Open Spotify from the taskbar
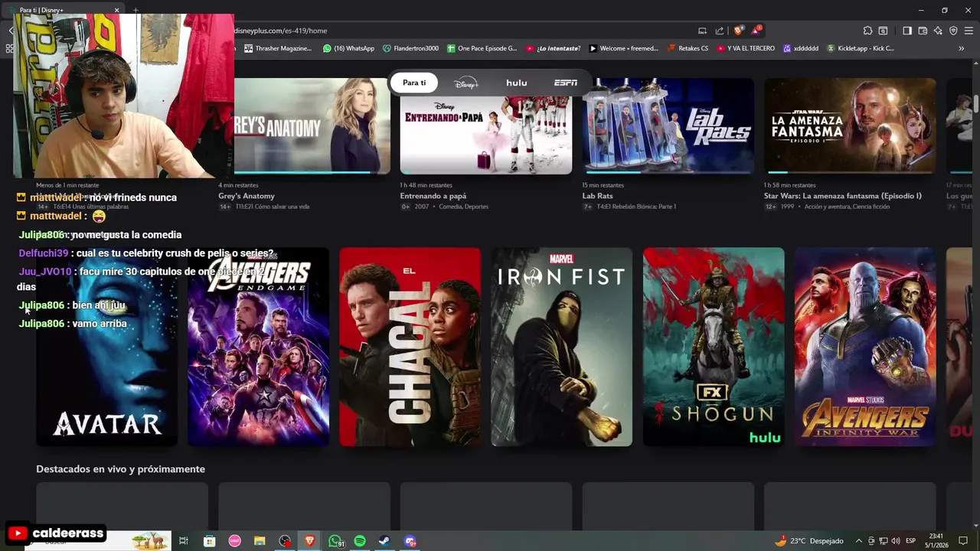Viewport: 980px width, 551px height. click(360, 541)
